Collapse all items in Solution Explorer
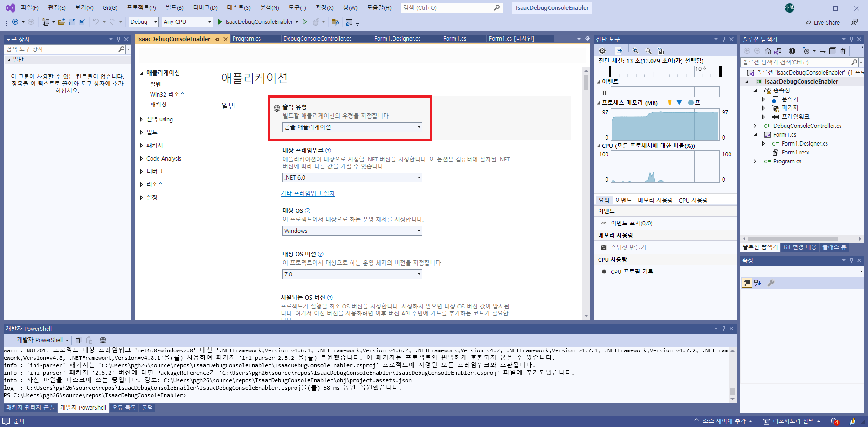868x427 pixels. click(x=833, y=51)
